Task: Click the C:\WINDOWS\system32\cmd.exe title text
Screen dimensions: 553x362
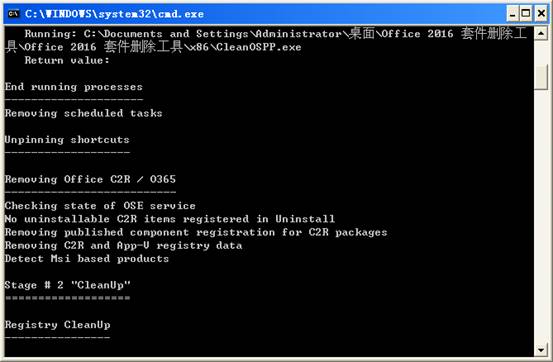Action: pyautogui.click(x=114, y=14)
